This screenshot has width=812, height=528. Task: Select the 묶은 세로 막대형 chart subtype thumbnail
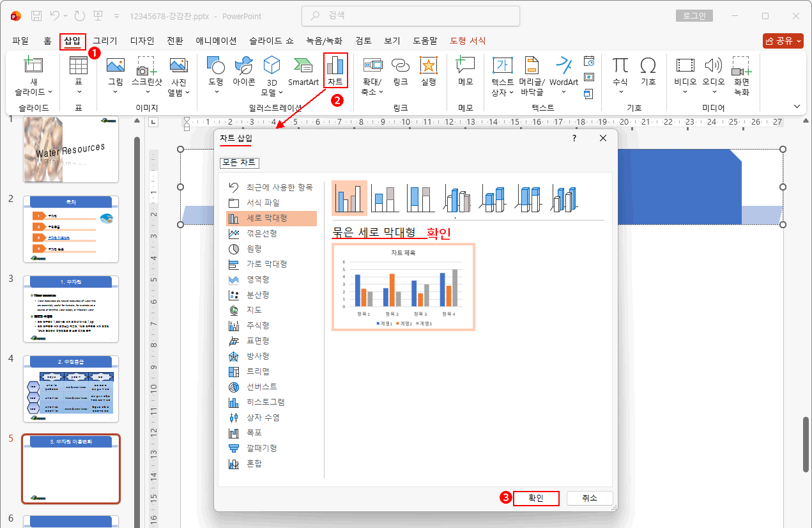pos(349,197)
